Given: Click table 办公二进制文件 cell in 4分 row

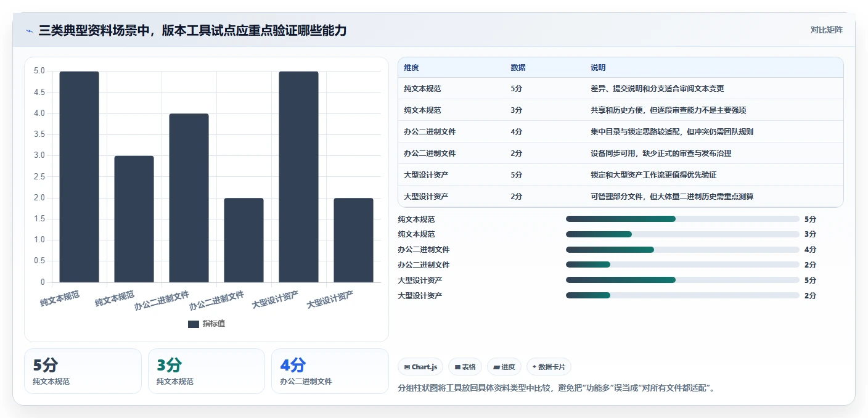Looking at the screenshot, I should 430,132.
